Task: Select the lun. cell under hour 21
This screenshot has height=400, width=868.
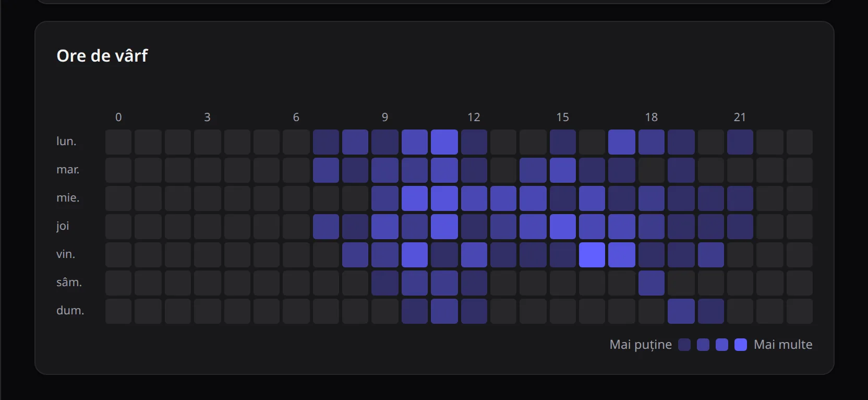Action: point(740,142)
